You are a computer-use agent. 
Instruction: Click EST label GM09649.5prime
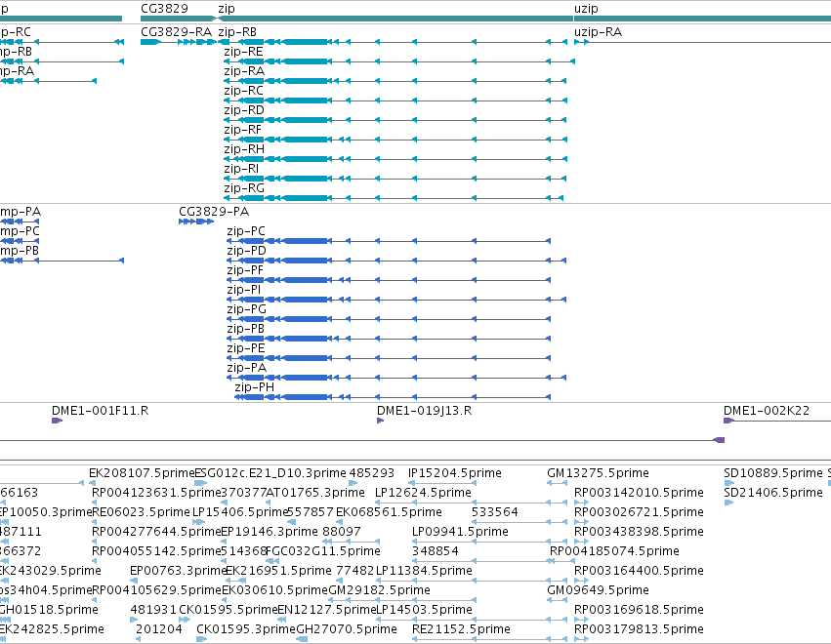pos(598,590)
